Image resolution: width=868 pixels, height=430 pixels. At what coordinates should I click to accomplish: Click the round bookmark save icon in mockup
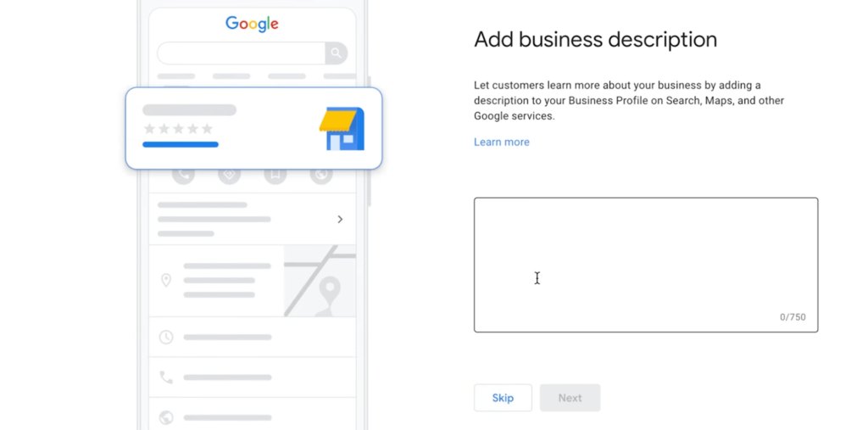[275, 175]
